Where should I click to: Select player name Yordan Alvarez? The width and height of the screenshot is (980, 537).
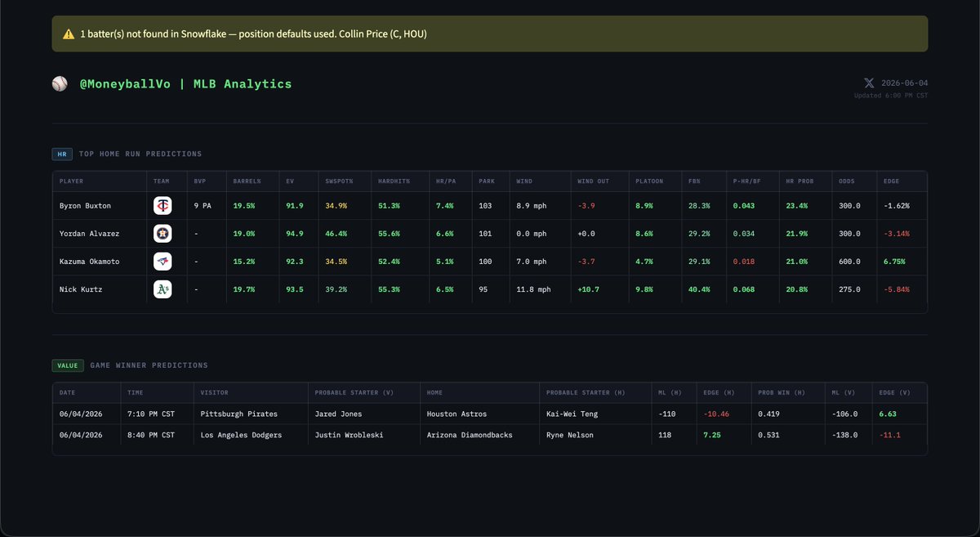(x=89, y=234)
